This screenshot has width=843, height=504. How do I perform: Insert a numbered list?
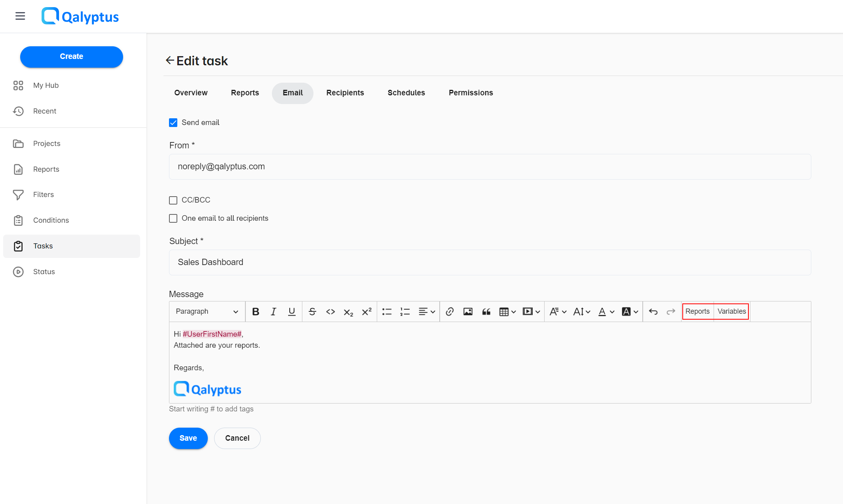pos(405,312)
